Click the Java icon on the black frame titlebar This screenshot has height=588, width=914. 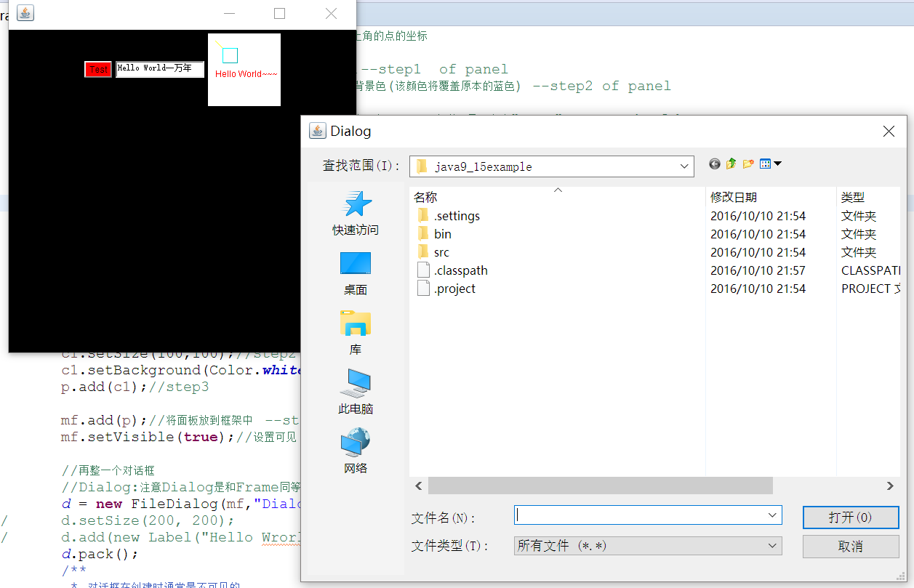coord(25,12)
